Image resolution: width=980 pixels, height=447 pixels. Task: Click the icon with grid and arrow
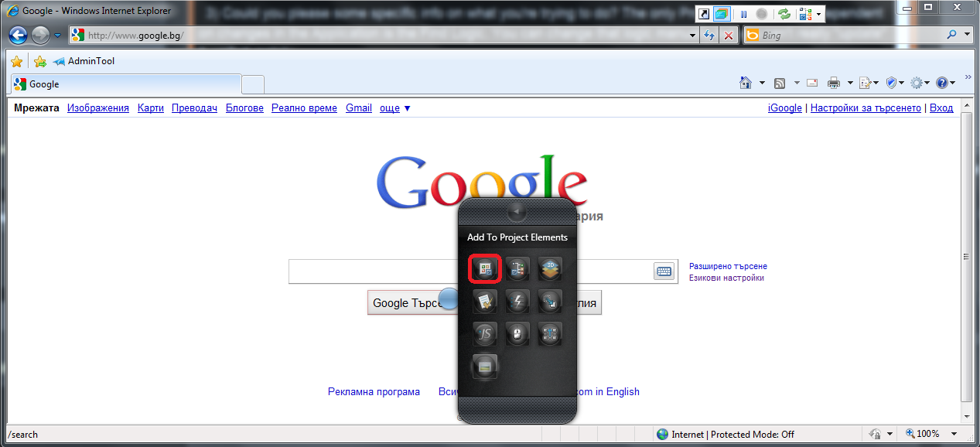pos(550,334)
